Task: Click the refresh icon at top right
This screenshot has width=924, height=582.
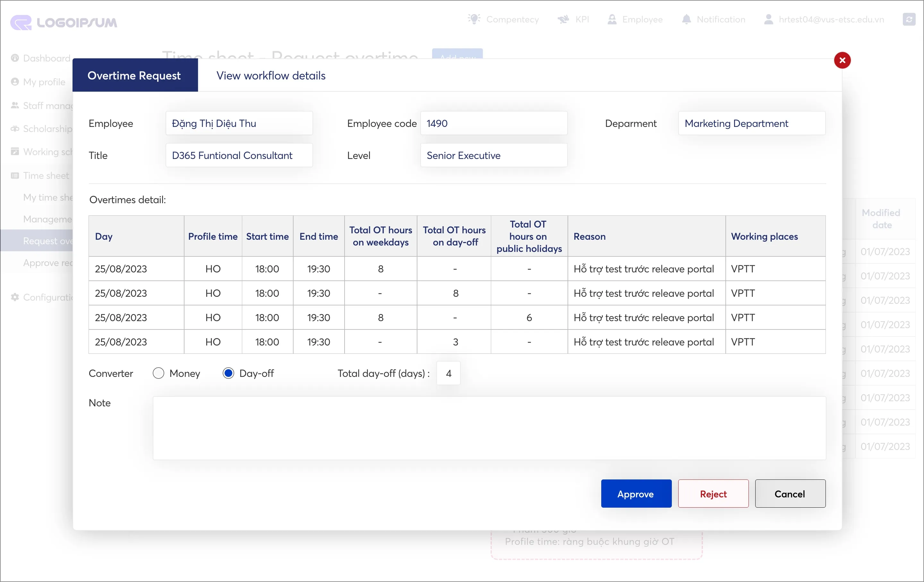Action: [x=909, y=19]
